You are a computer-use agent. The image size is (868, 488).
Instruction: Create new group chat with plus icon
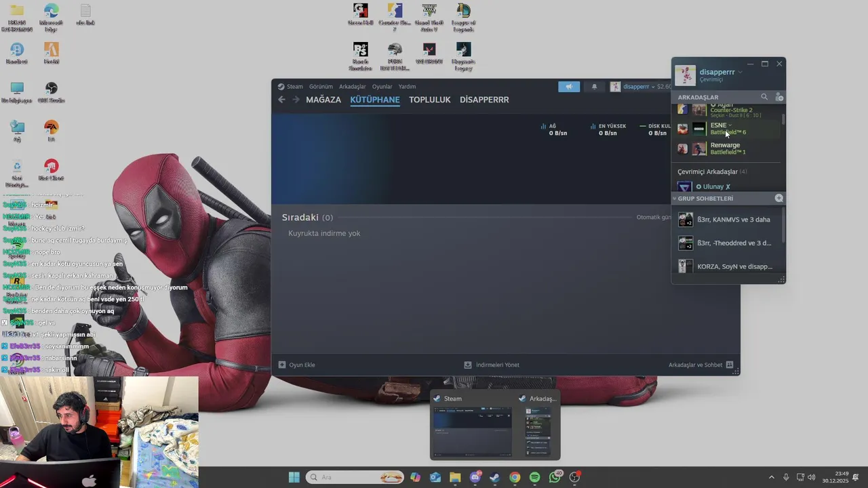(x=778, y=199)
